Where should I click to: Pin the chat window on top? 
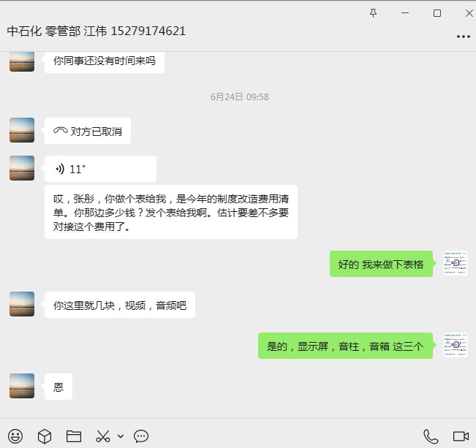tap(374, 13)
